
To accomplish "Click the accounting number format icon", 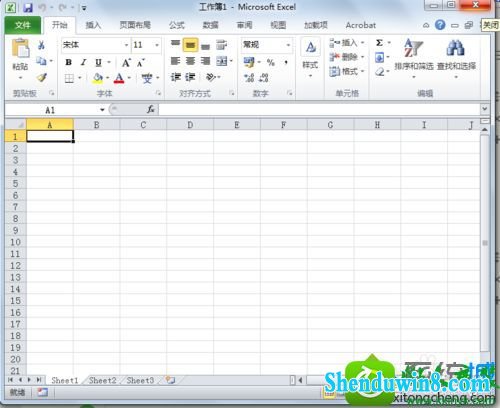I will coord(249,62).
